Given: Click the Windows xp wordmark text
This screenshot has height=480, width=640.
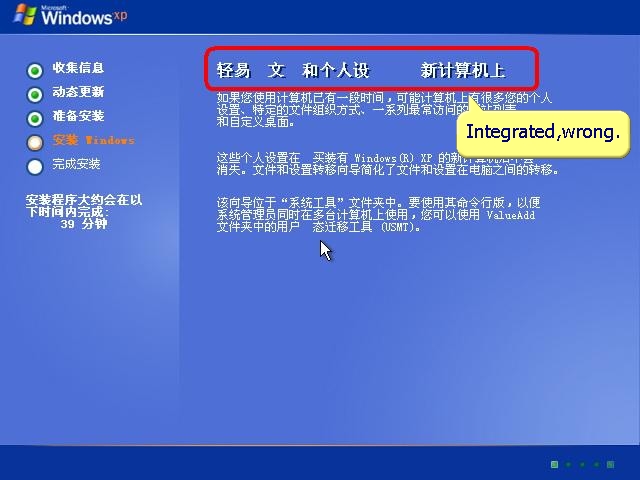Looking at the screenshot, I should (x=84, y=16).
